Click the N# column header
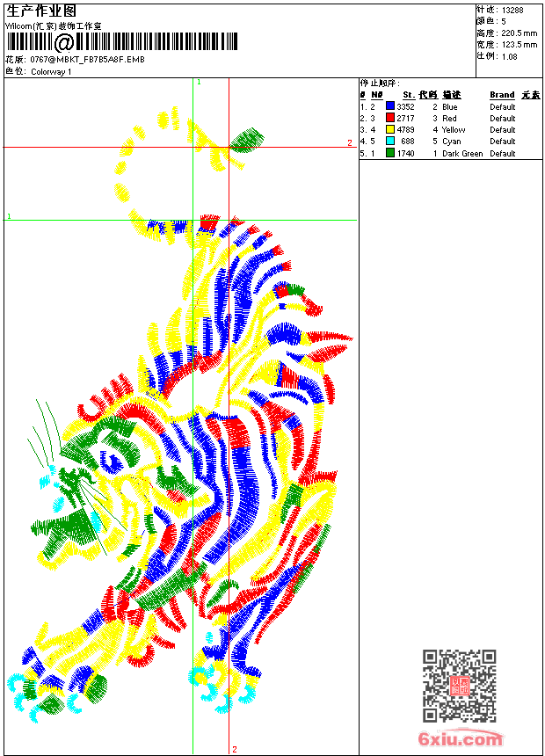545x756 pixels. tap(377, 95)
